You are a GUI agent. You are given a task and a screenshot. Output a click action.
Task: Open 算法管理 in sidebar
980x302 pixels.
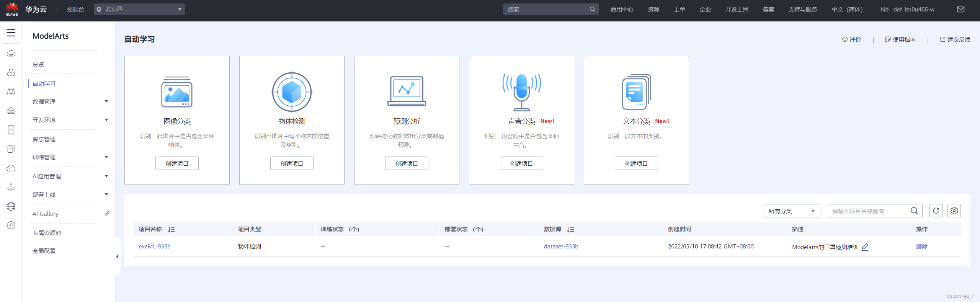click(x=44, y=139)
